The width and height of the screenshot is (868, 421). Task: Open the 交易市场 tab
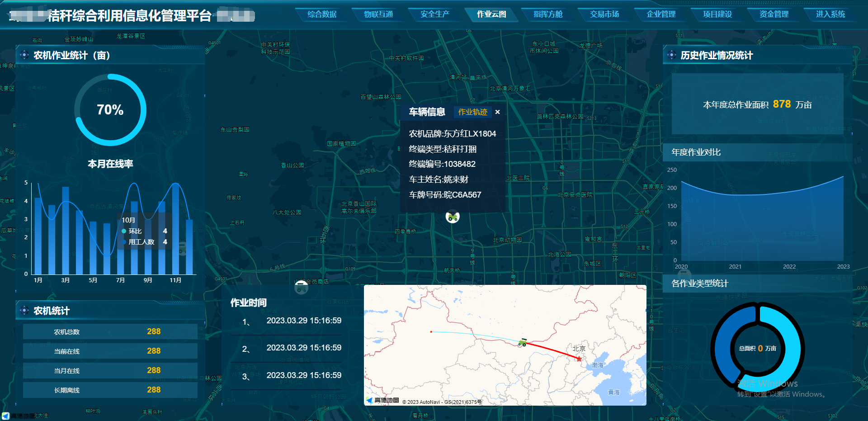[x=604, y=14]
